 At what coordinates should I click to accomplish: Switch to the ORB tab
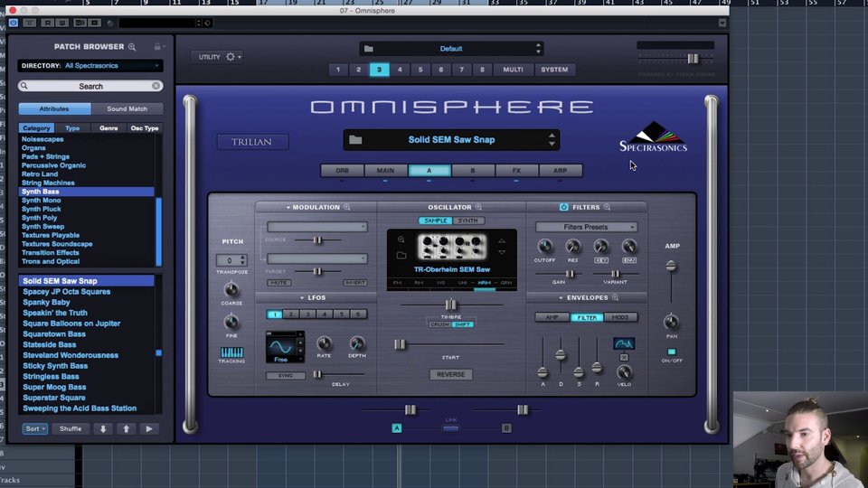pyautogui.click(x=342, y=171)
